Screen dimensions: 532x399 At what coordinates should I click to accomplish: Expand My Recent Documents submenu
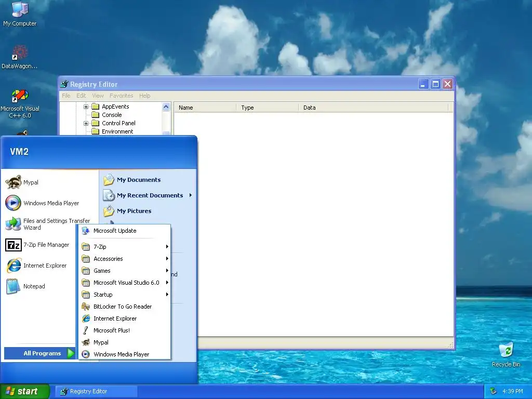point(148,195)
